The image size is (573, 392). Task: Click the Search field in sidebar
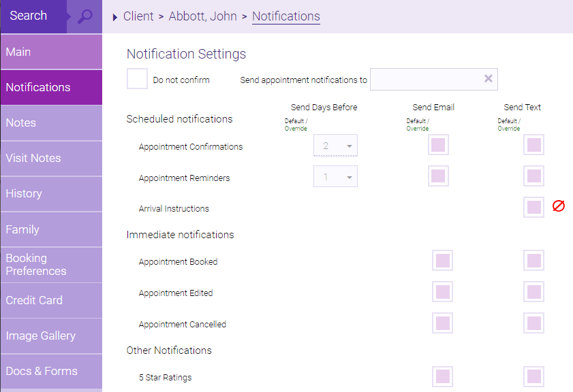pos(33,16)
